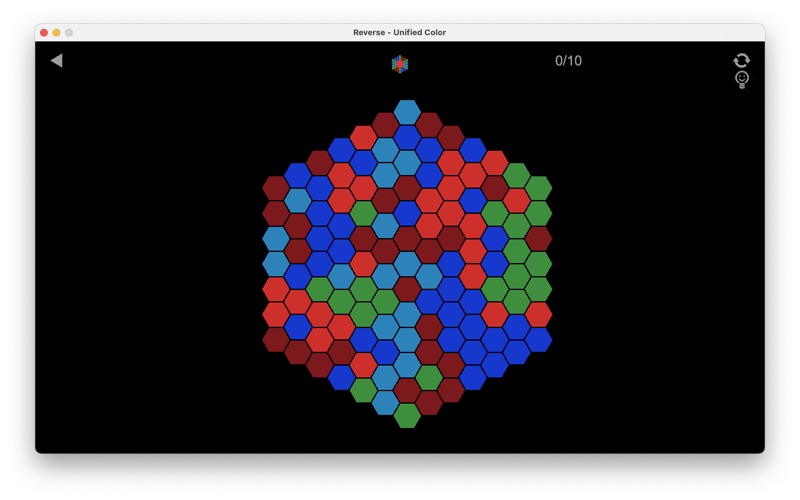The image size is (800, 500).
Task: Click the green hexagon at upper-right corner
Action: point(538,188)
